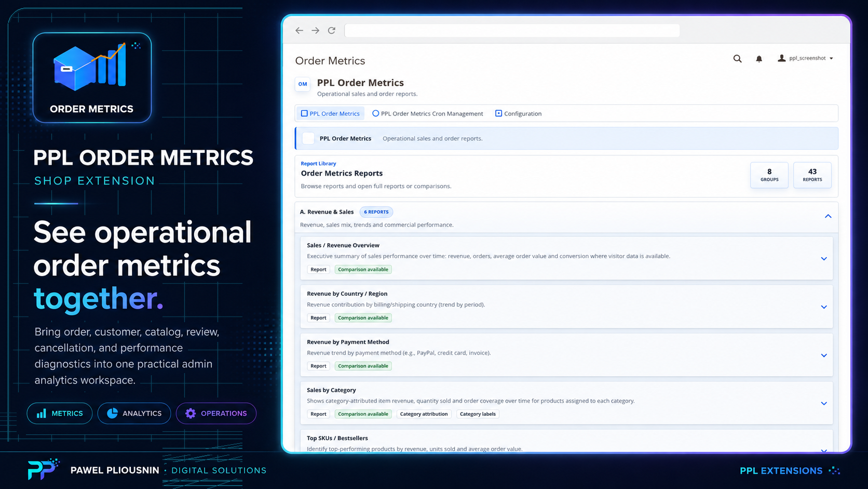Click the browser address bar

pyautogui.click(x=512, y=31)
